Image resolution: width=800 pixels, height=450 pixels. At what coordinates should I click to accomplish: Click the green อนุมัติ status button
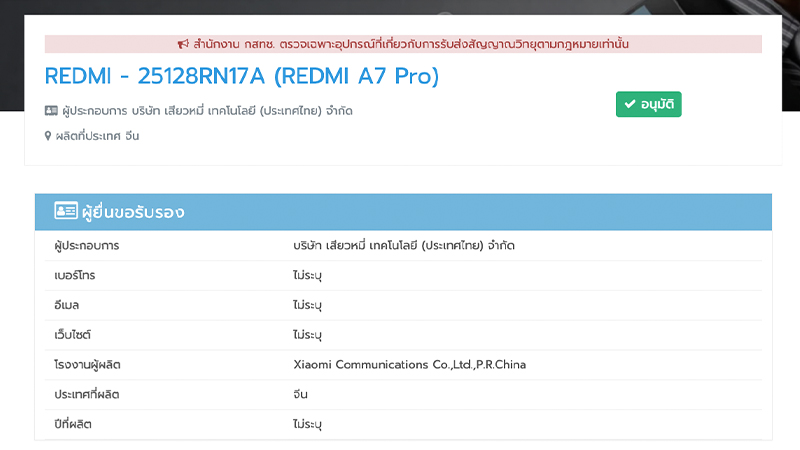click(x=648, y=104)
